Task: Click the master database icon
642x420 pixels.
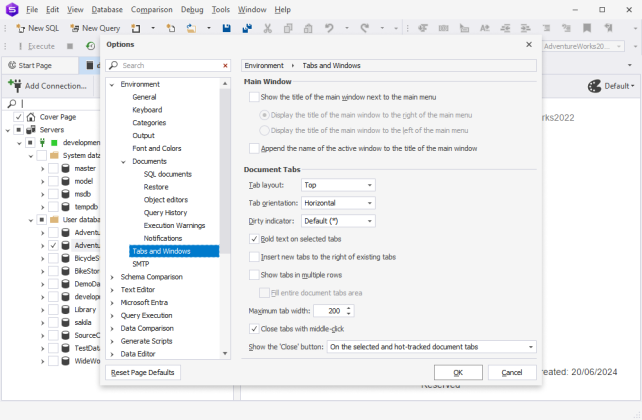Action: pyautogui.click(x=65, y=168)
